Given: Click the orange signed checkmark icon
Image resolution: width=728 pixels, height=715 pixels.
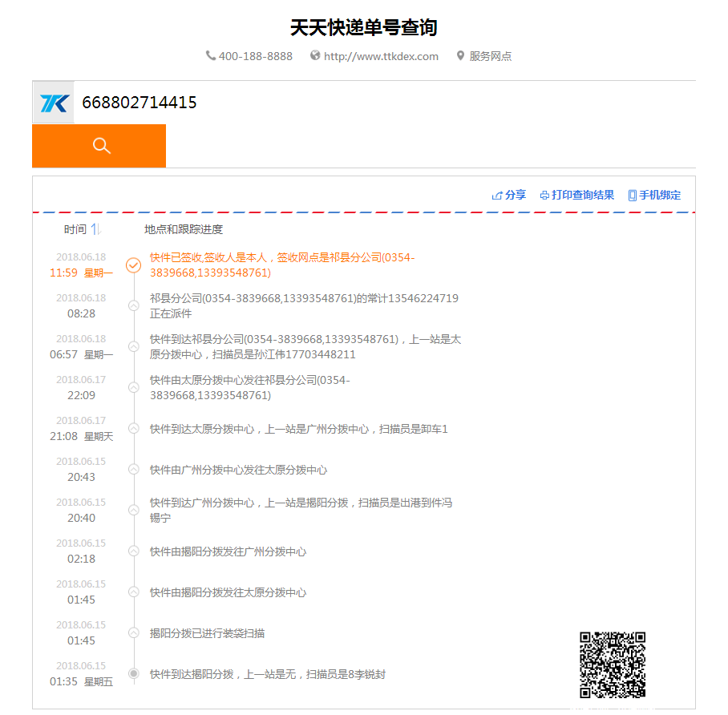Looking at the screenshot, I should pyautogui.click(x=134, y=265).
